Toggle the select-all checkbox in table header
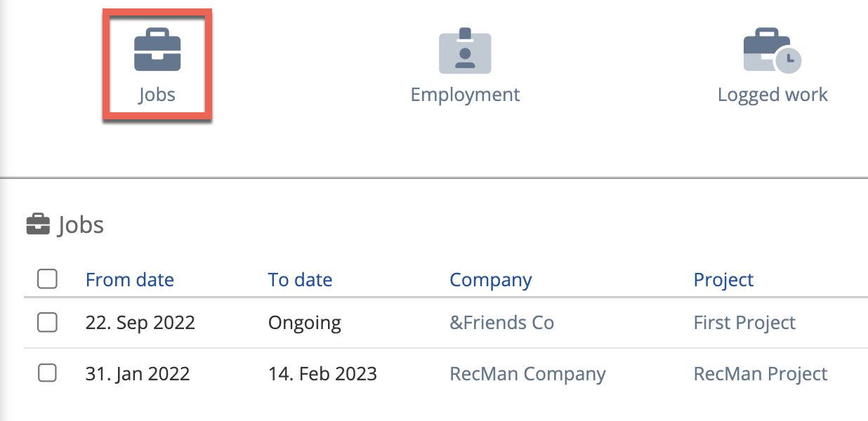 (x=47, y=279)
